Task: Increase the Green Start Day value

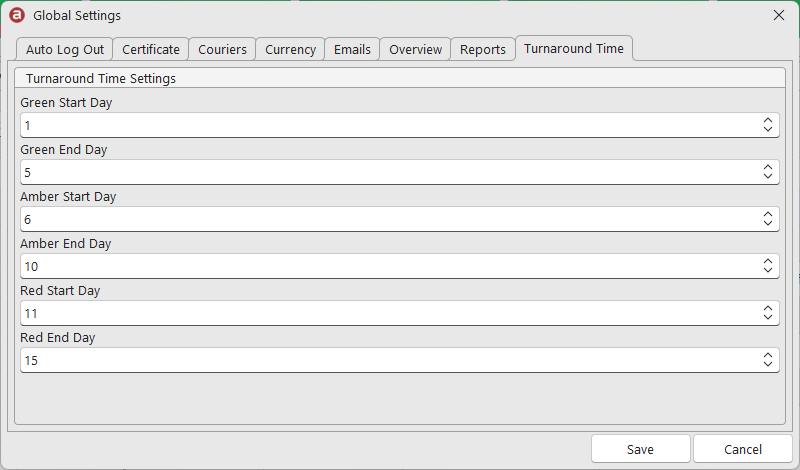Action: coord(767,120)
